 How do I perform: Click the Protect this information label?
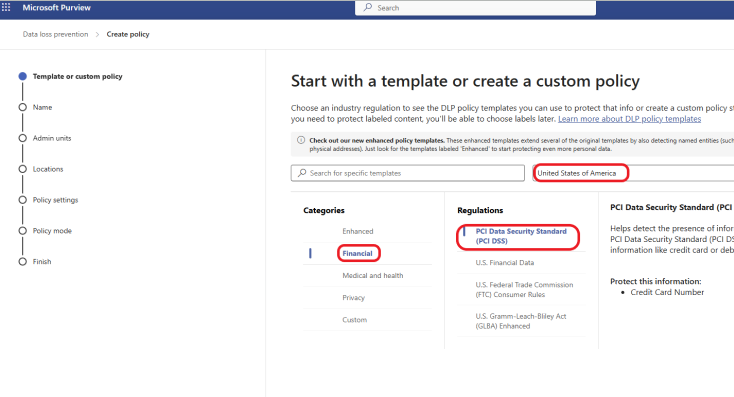click(x=656, y=281)
